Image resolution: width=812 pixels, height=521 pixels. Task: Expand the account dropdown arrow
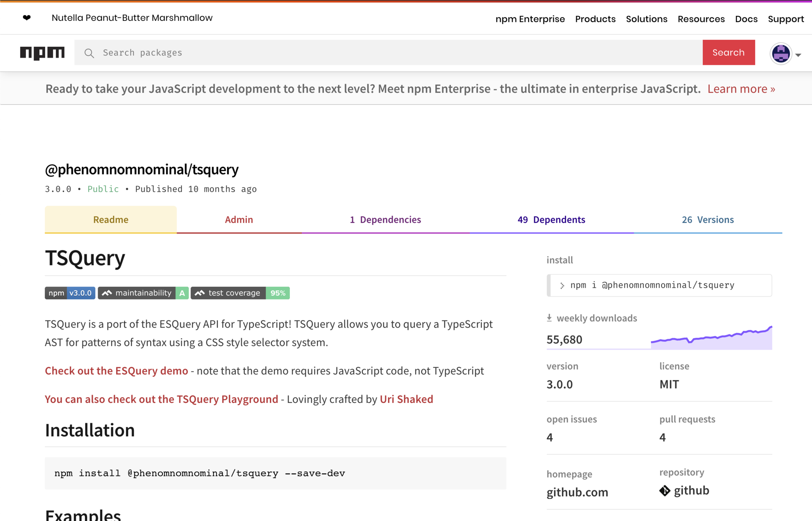pyautogui.click(x=798, y=55)
